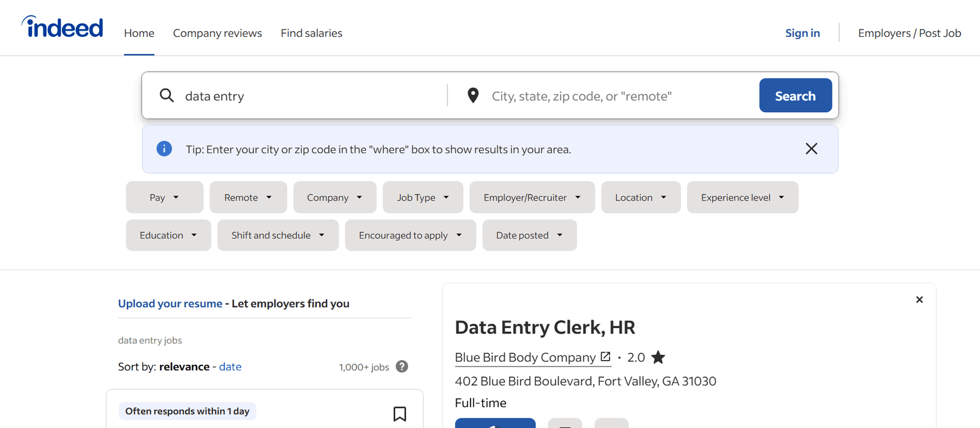Image resolution: width=980 pixels, height=428 pixels.
Task: Click the 'data entry jobs' heading text
Action: (x=150, y=340)
